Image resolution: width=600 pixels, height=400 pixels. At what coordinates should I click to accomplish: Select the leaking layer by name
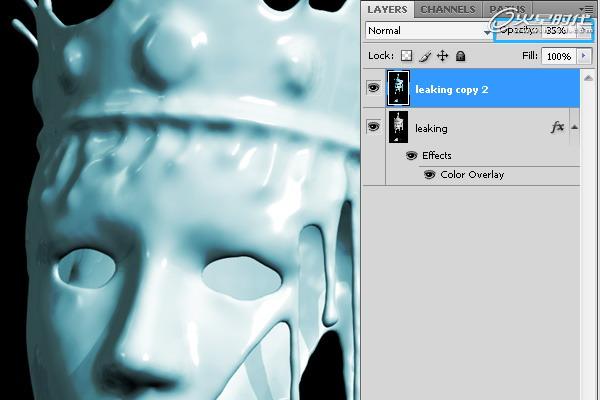tap(431, 128)
